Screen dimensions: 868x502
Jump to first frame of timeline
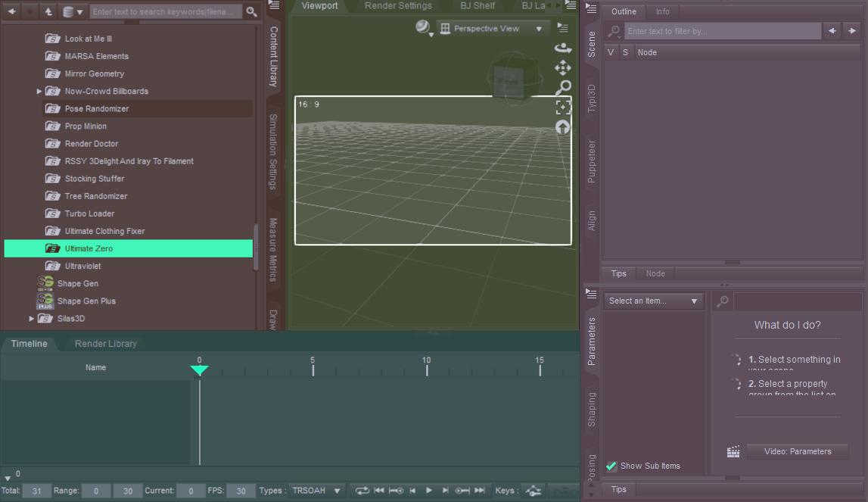coord(379,491)
